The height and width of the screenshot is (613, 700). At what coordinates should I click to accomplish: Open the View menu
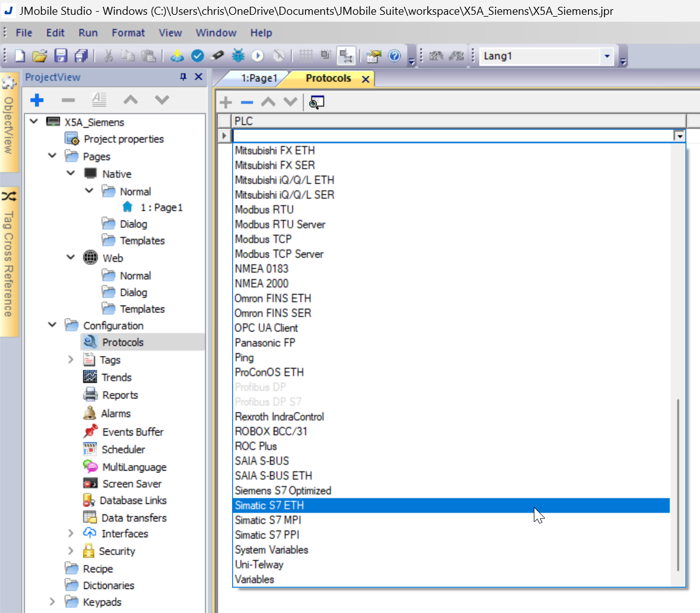coord(170,33)
